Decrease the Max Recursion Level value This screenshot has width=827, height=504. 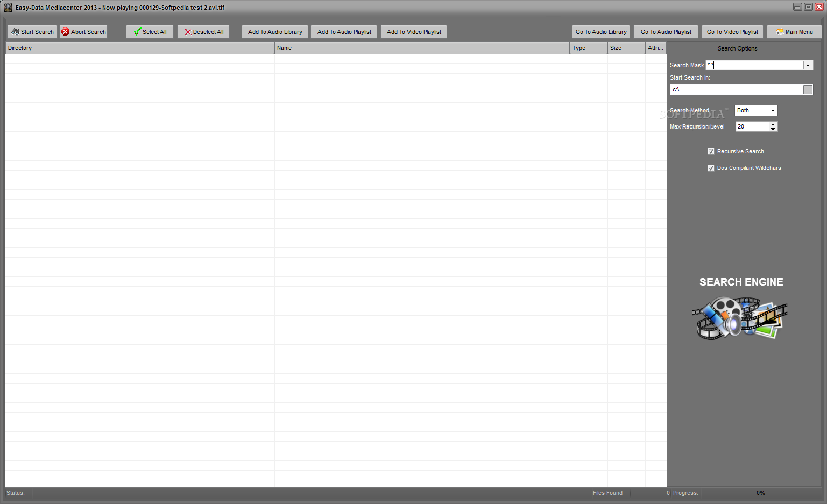[773, 129]
